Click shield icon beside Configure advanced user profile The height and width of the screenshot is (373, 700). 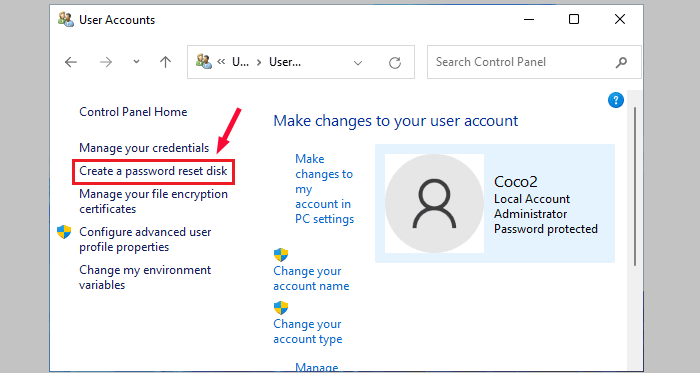[64, 232]
